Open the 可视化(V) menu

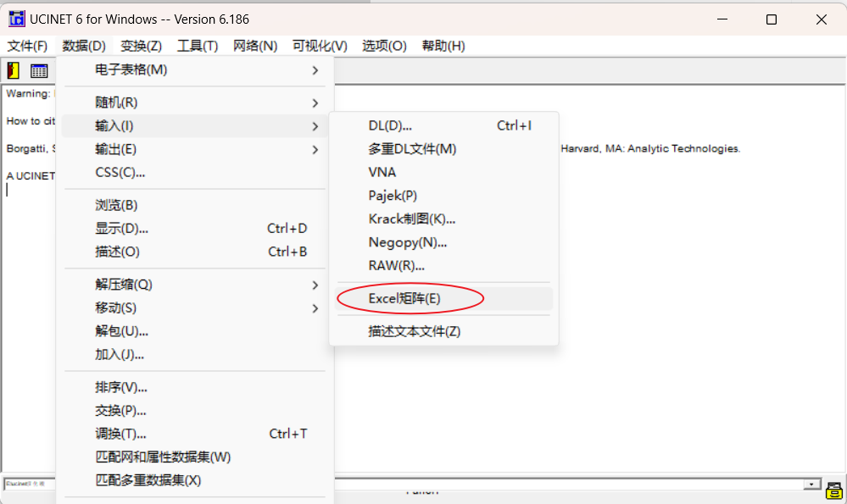point(320,46)
